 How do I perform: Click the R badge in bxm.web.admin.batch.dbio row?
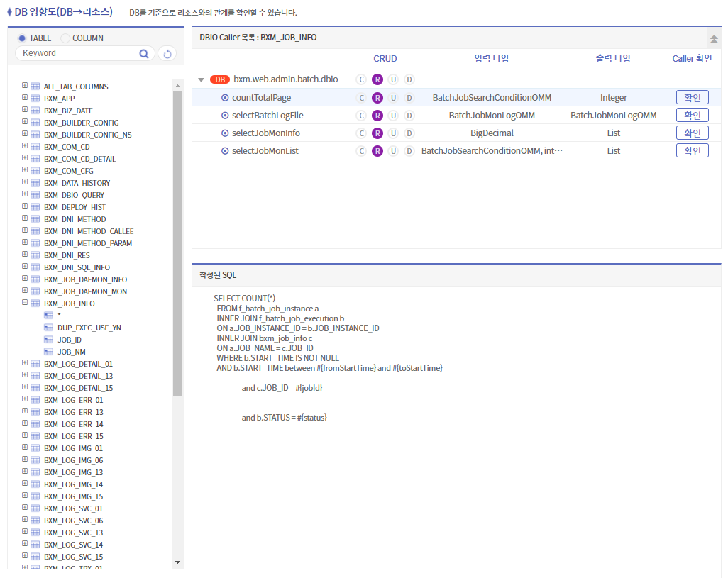click(377, 79)
